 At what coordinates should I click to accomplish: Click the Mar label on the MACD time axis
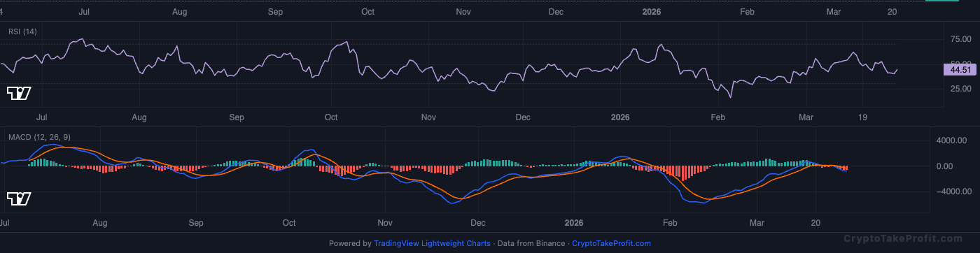point(756,222)
